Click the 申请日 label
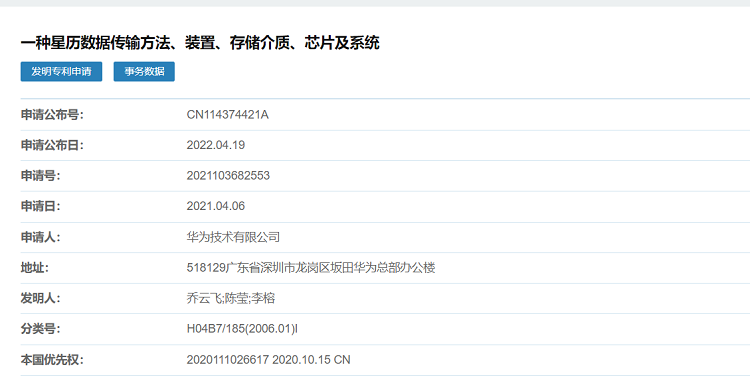This screenshot has width=750, height=377. [41, 206]
